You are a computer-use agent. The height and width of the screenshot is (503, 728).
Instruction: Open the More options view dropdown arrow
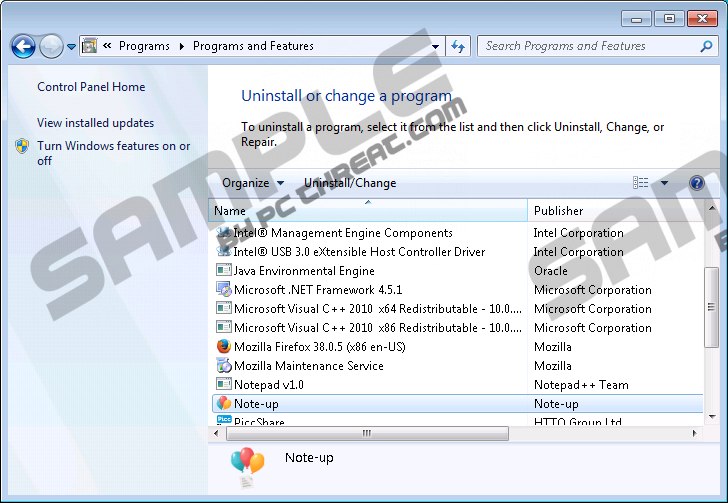[664, 183]
